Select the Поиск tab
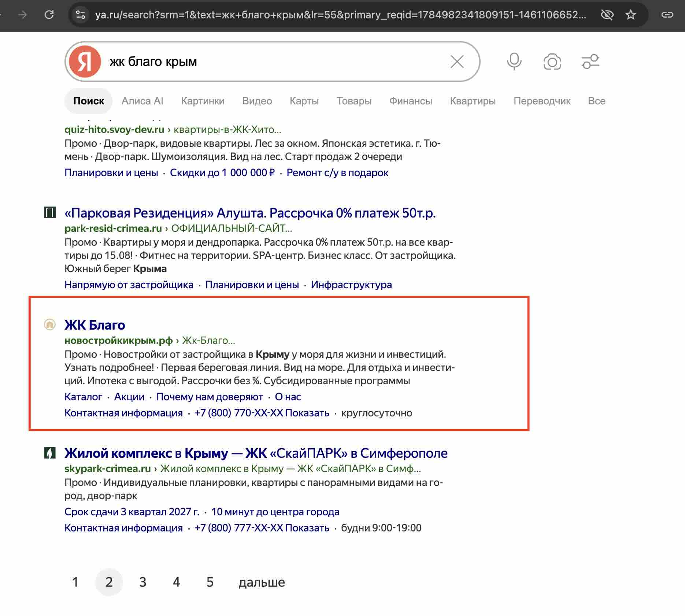Screen dimensions: 685x616 click(89, 101)
